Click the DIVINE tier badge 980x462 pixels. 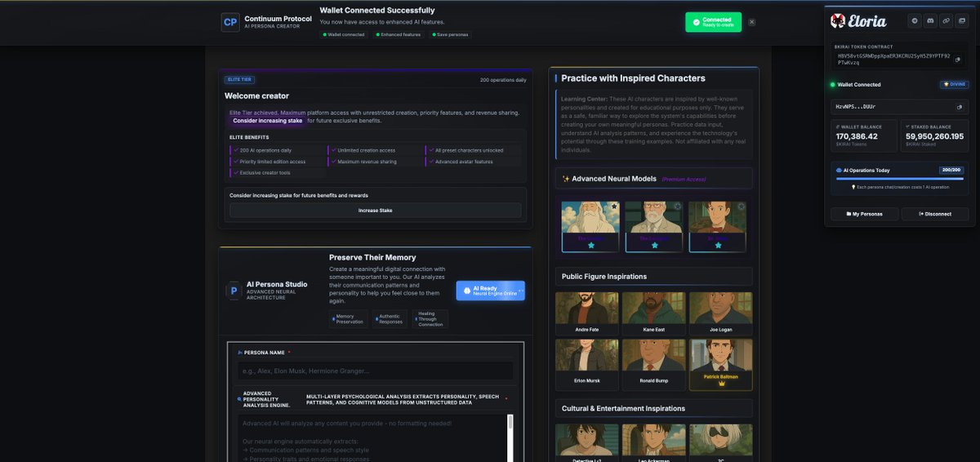pyautogui.click(x=954, y=85)
